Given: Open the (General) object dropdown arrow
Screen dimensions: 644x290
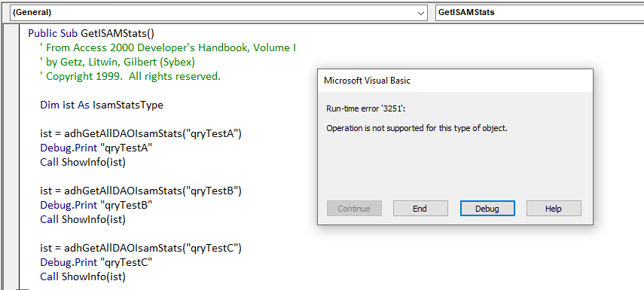Looking at the screenshot, I should (x=421, y=13).
